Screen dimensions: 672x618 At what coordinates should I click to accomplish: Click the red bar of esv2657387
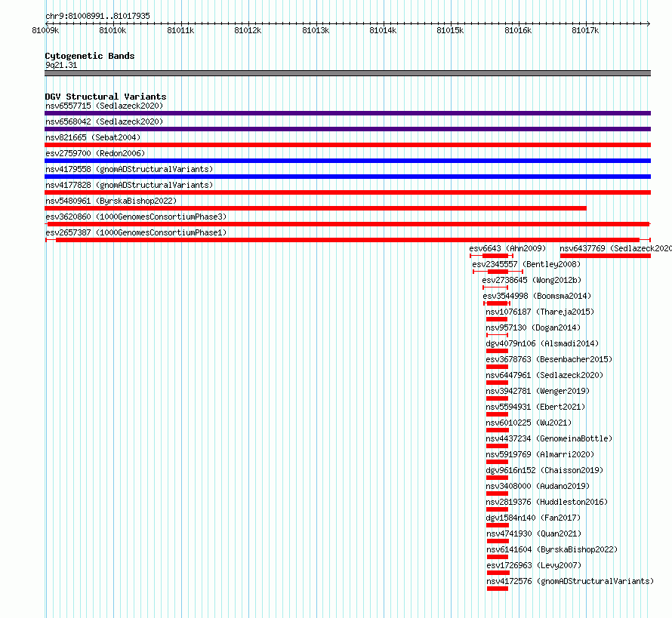click(348, 240)
